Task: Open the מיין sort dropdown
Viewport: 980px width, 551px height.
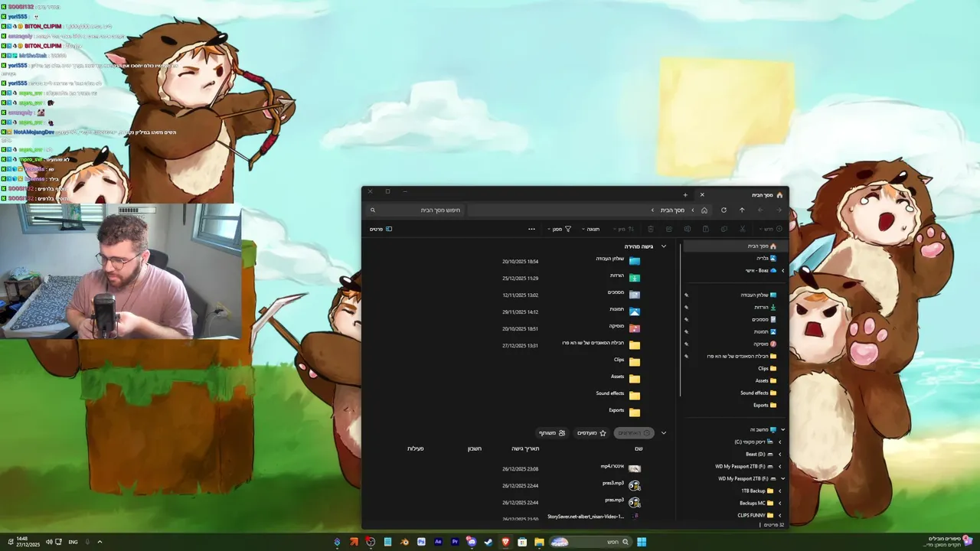Action: coord(624,229)
